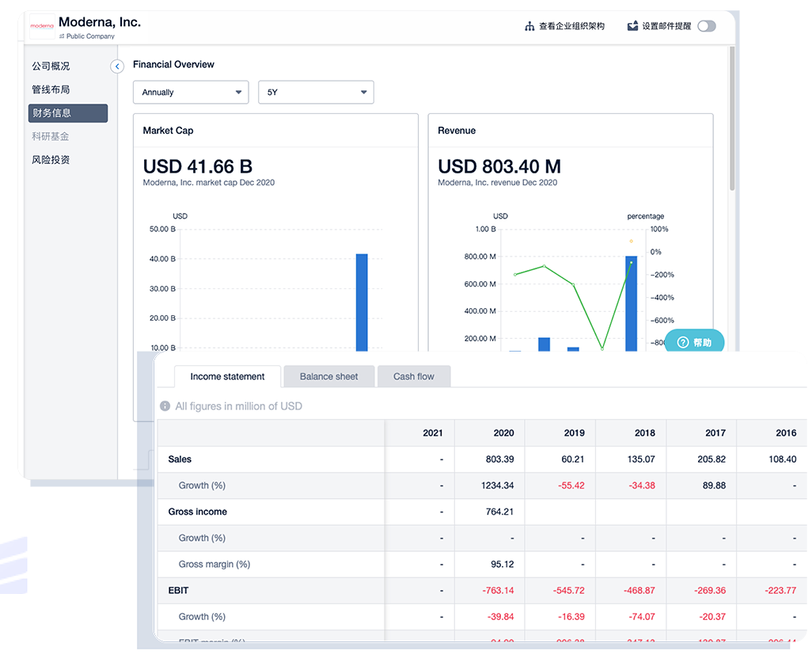Click the question mark help icon

[683, 343]
